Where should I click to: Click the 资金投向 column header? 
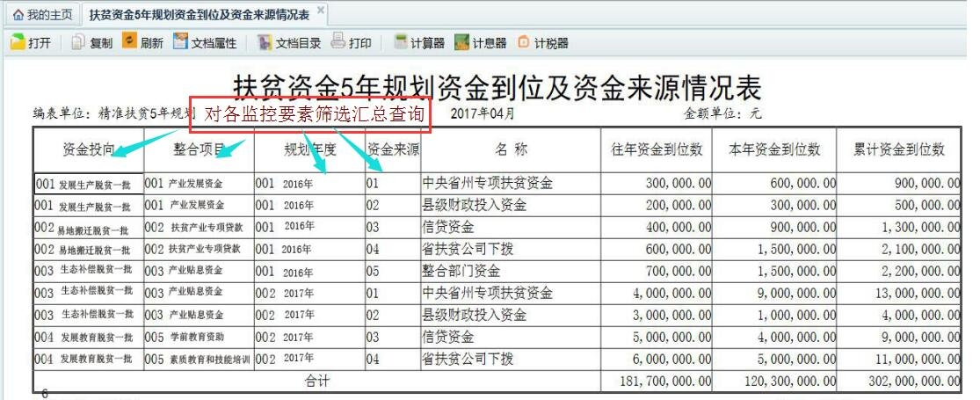(89, 149)
